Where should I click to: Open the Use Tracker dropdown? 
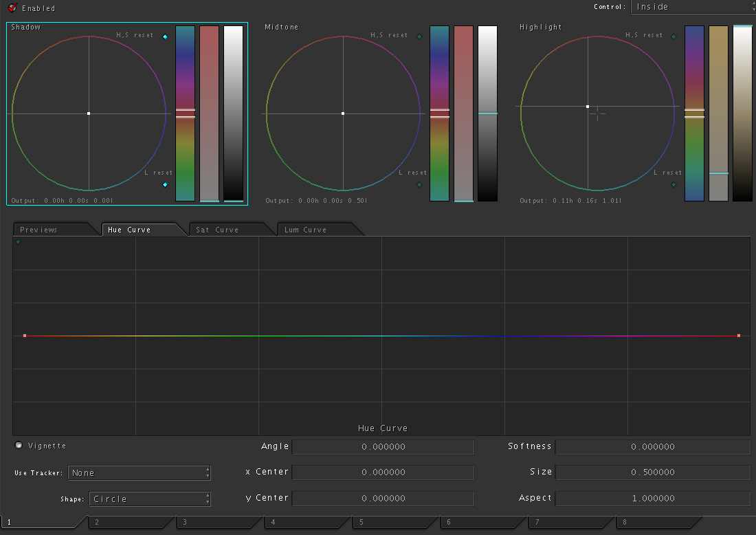pos(139,473)
